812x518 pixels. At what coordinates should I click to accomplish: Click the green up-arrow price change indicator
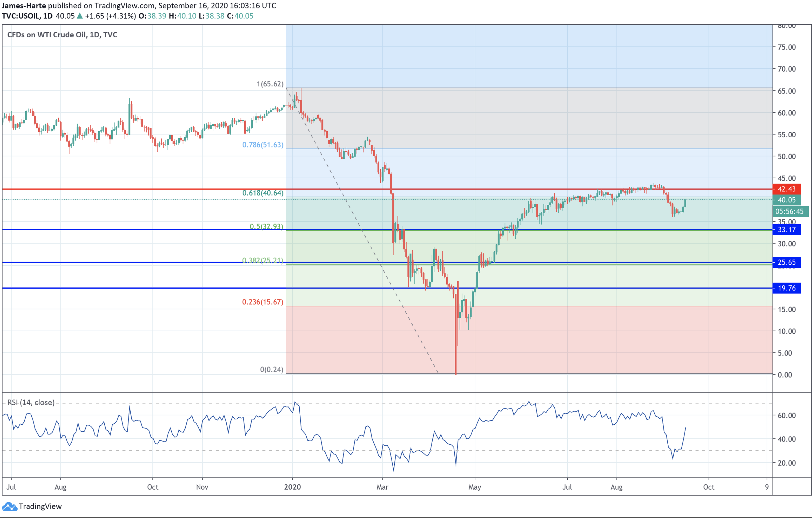click(80, 16)
